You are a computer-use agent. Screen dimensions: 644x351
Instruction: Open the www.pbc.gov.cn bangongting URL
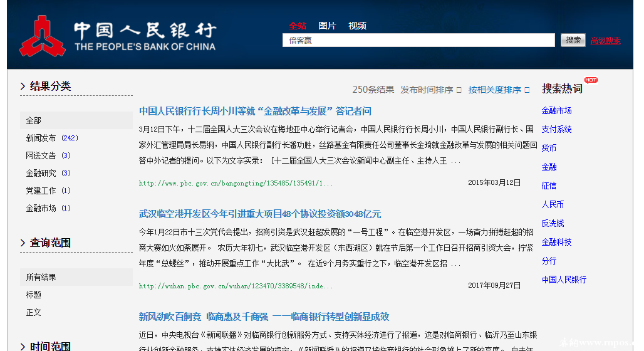236,183
